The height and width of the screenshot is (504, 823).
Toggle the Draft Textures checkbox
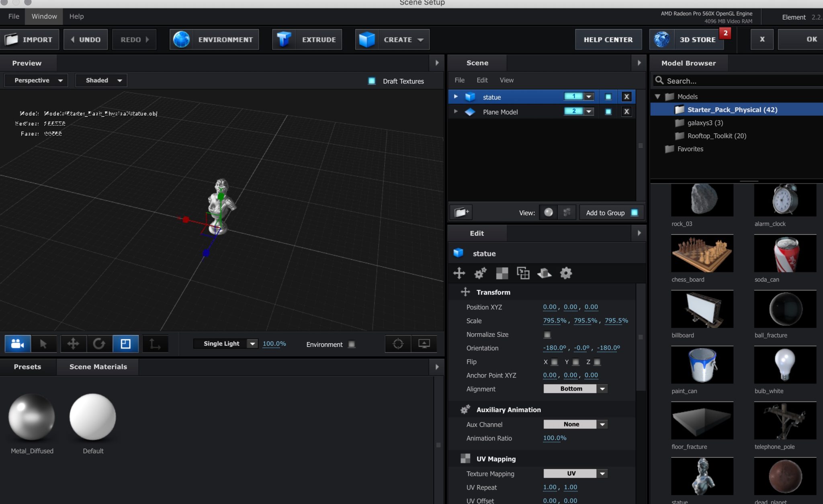[371, 81]
